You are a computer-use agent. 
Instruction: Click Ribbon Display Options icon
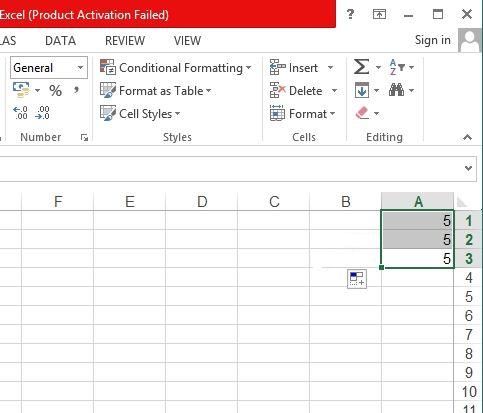pyautogui.click(x=379, y=14)
